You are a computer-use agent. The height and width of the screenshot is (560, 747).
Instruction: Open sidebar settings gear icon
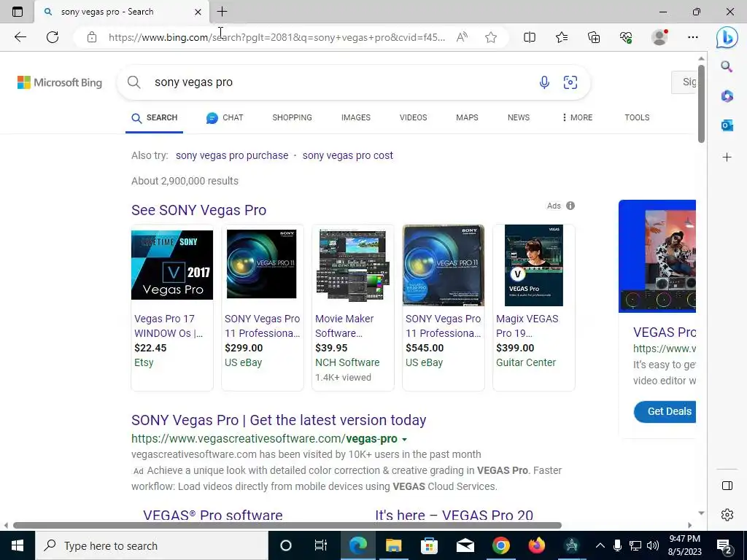pyautogui.click(x=727, y=515)
